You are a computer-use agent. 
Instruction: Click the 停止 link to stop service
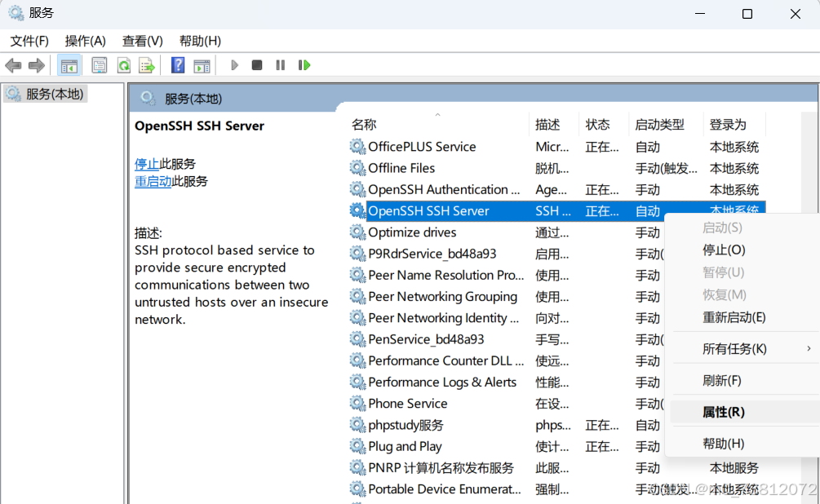pyautogui.click(x=147, y=164)
